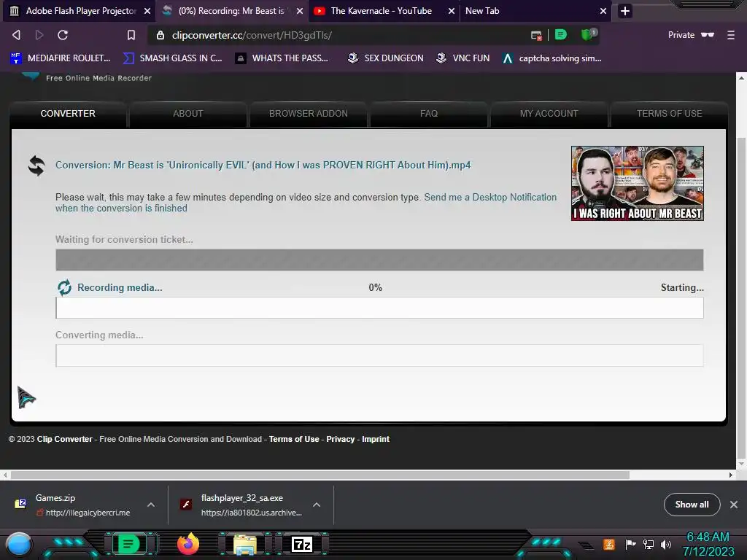Click the forward navigation arrow
The image size is (747, 560).
pos(39,35)
